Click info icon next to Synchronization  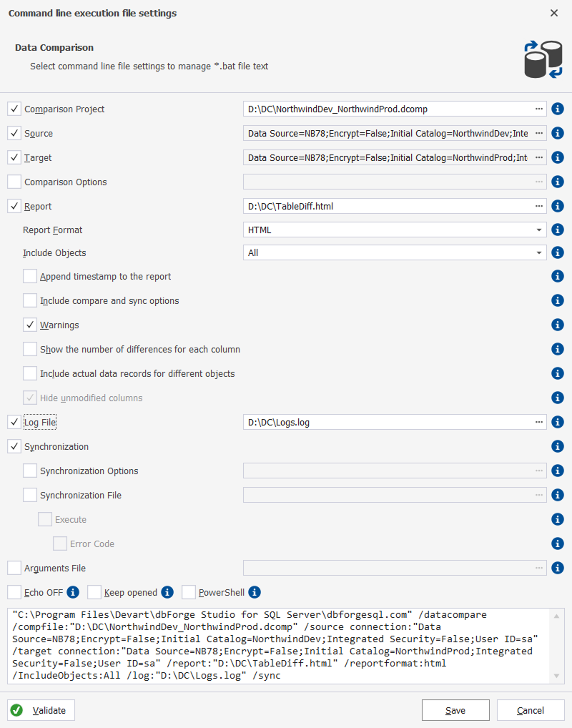558,446
